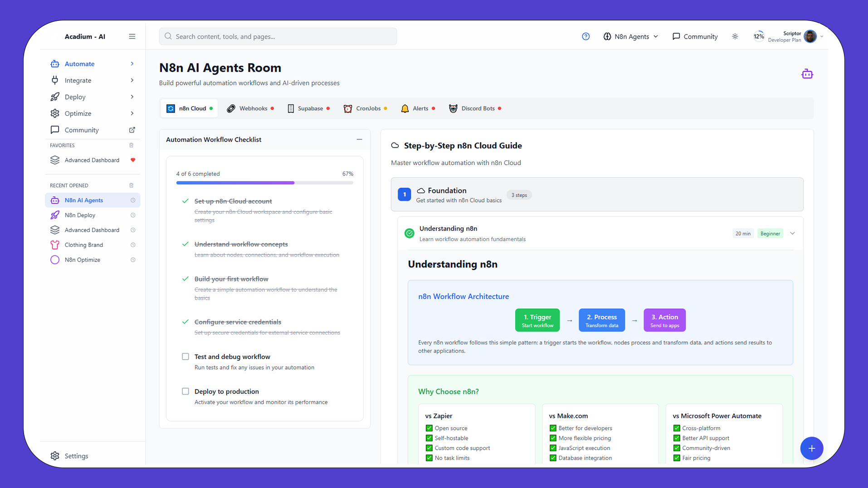The width and height of the screenshot is (868, 488).
Task: Open N8n Deploy recent item
Action: coord(93,215)
